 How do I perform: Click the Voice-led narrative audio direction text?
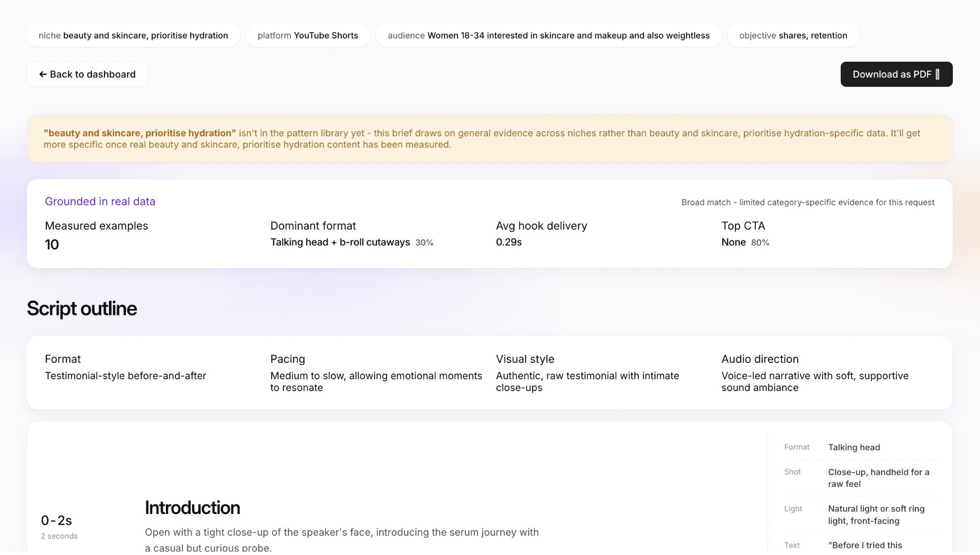pos(815,382)
